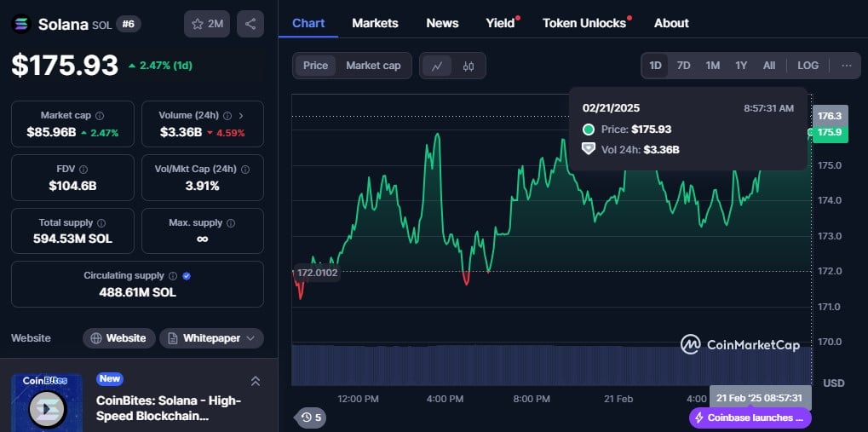Click the New badge on CoinBites card
This screenshot has height=432, width=868.
pos(110,379)
